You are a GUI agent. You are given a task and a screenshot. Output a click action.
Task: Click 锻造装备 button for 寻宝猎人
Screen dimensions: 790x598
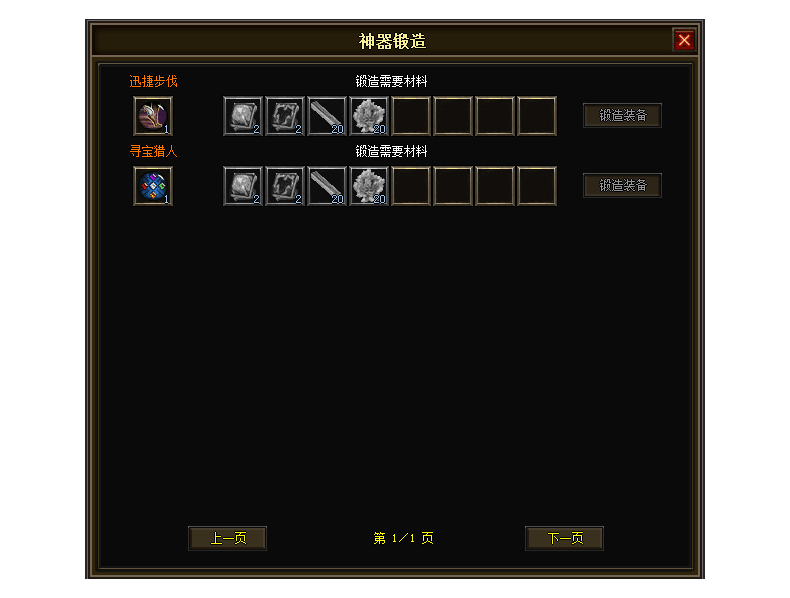point(623,186)
